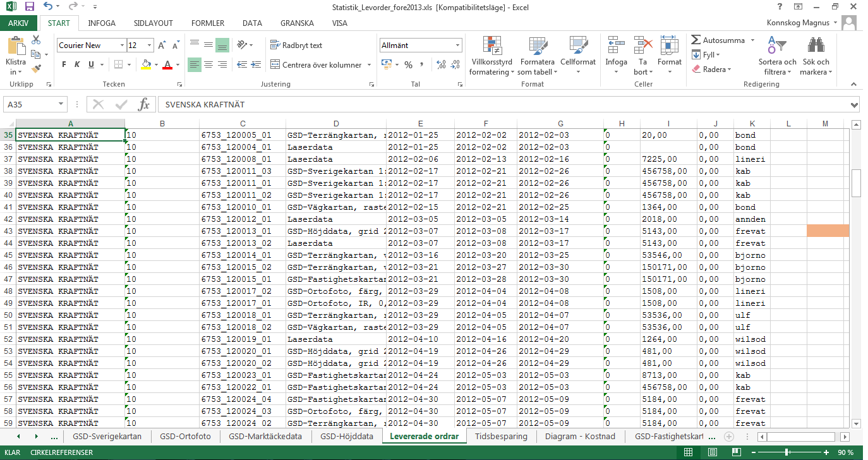Click the zoom slider handle
868x460 pixels.
click(x=786, y=452)
